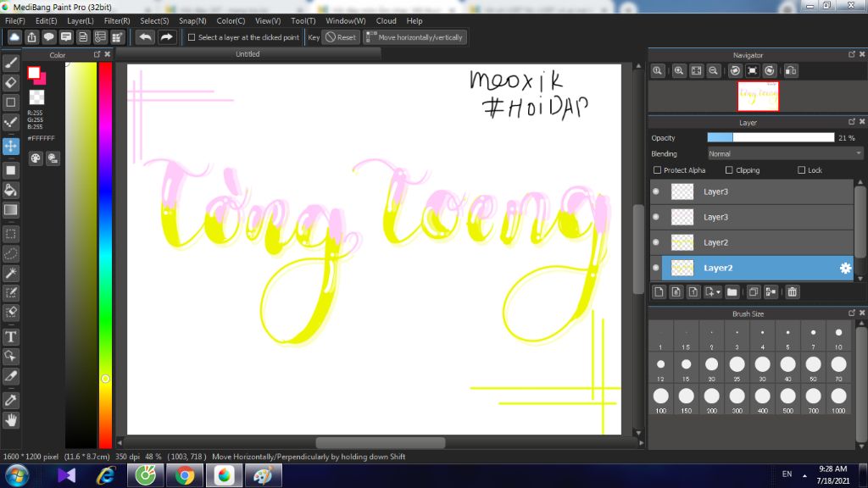This screenshot has height=488, width=868.
Task: Select the Eraser tool
Action: click(10, 83)
